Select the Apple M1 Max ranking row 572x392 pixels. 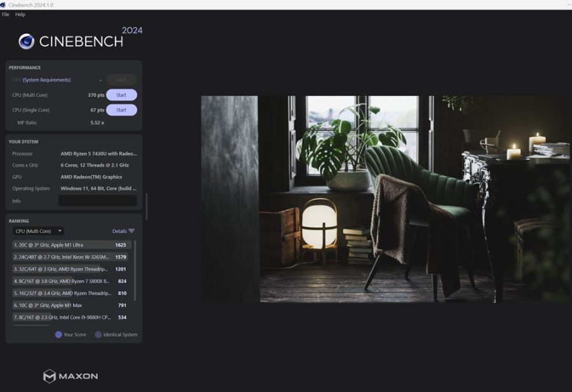point(70,305)
